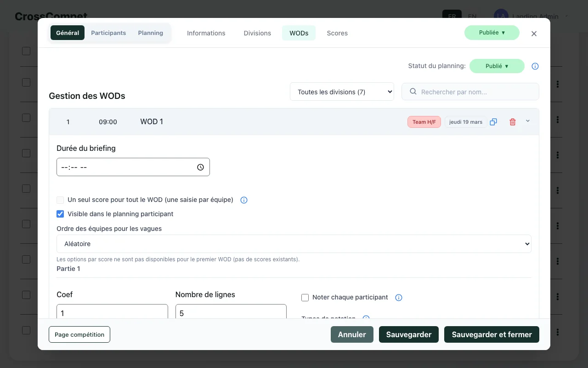Click info icon beside planning status
The image size is (588, 368).
coord(535,66)
